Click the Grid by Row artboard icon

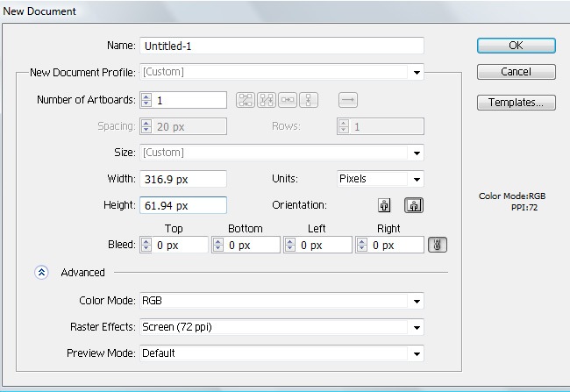click(245, 100)
